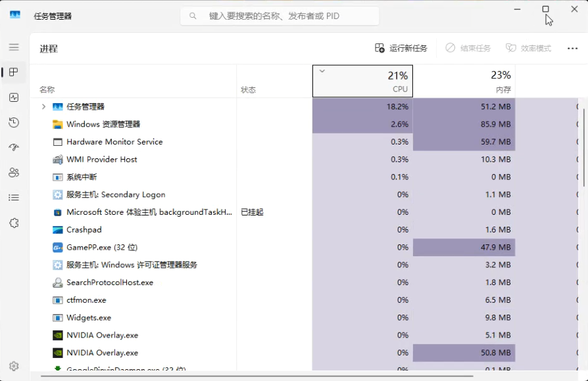Click the 85.9 MB memory value

click(x=496, y=124)
